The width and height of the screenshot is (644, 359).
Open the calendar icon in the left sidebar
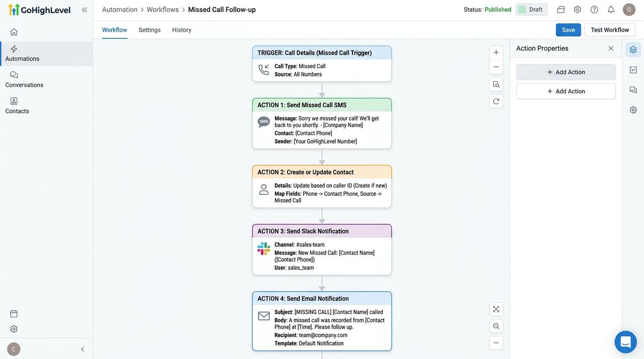tap(14, 314)
